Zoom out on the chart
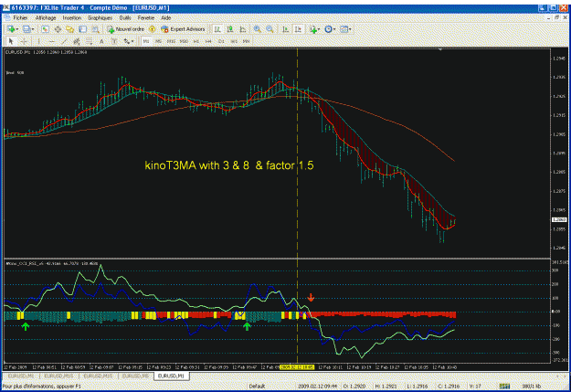 point(270,29)
